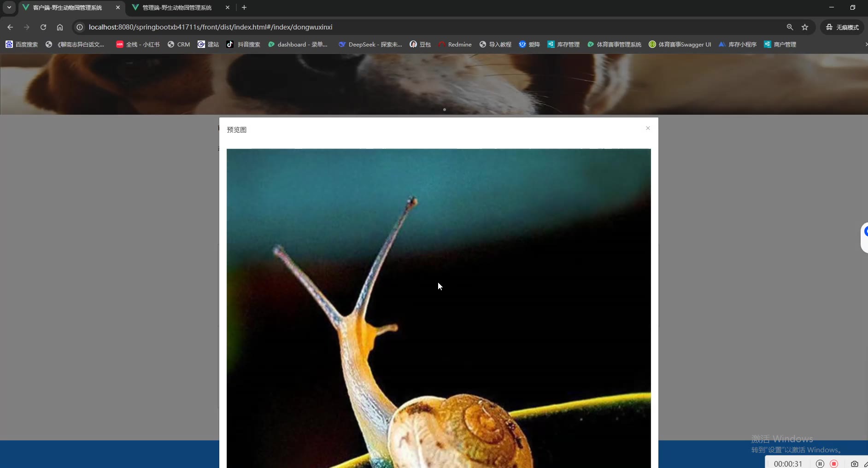Stop the screen recording
868x468 pixels.
[834, 464]
